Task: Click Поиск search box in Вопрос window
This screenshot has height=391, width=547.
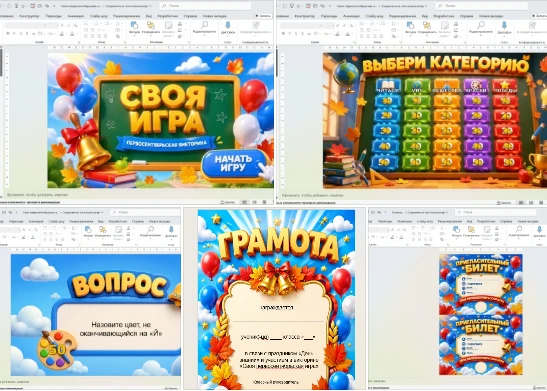Action: pyautogui.click(x=145, y=212)
